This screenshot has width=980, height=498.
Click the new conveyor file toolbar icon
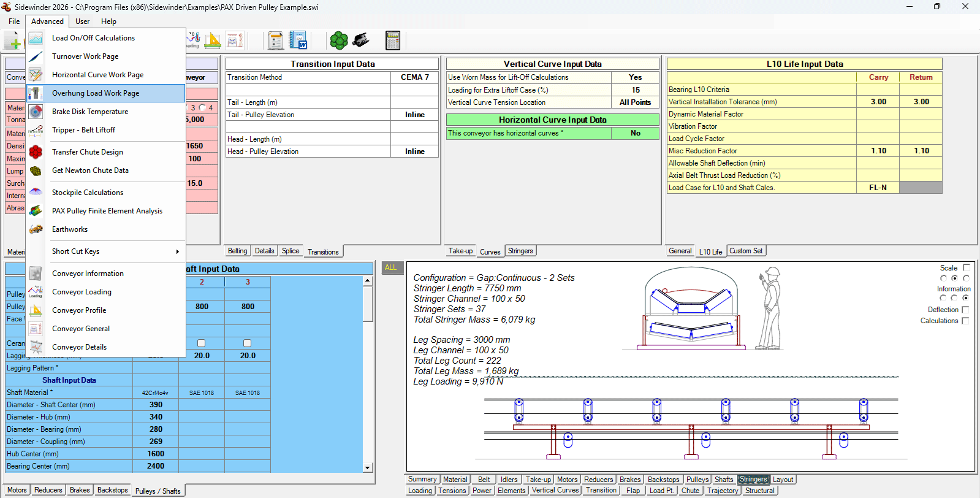pos(12,41)
